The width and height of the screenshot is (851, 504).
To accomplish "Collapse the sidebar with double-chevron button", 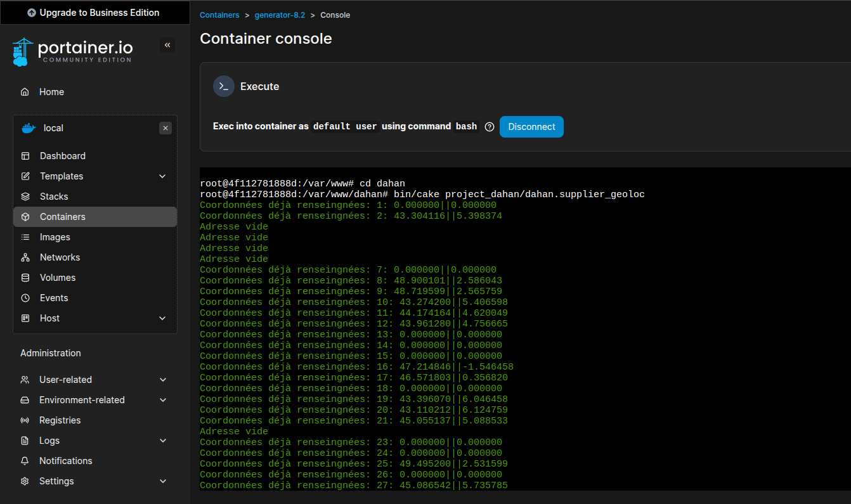I will tap(167, 45).
